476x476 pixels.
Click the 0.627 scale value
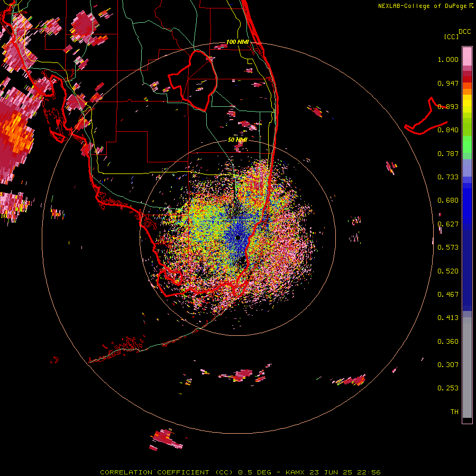(x=448, y=224)
